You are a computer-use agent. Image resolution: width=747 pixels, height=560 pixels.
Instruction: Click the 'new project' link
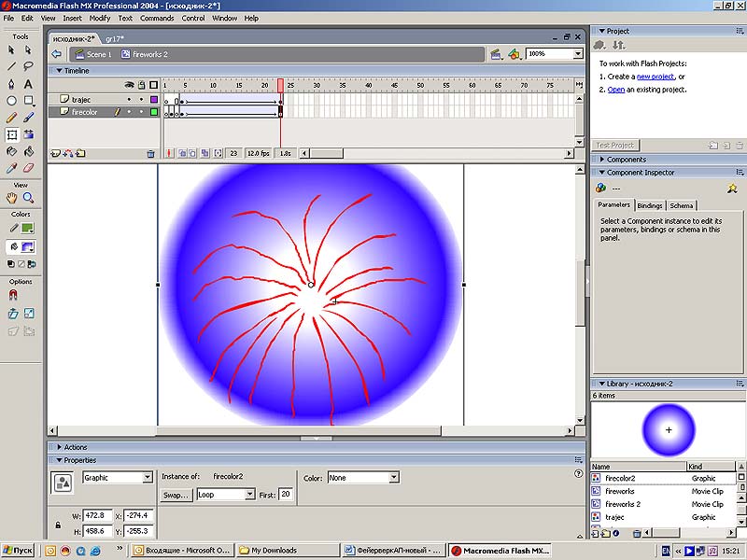pyautogui.click(x=655, y=77)
